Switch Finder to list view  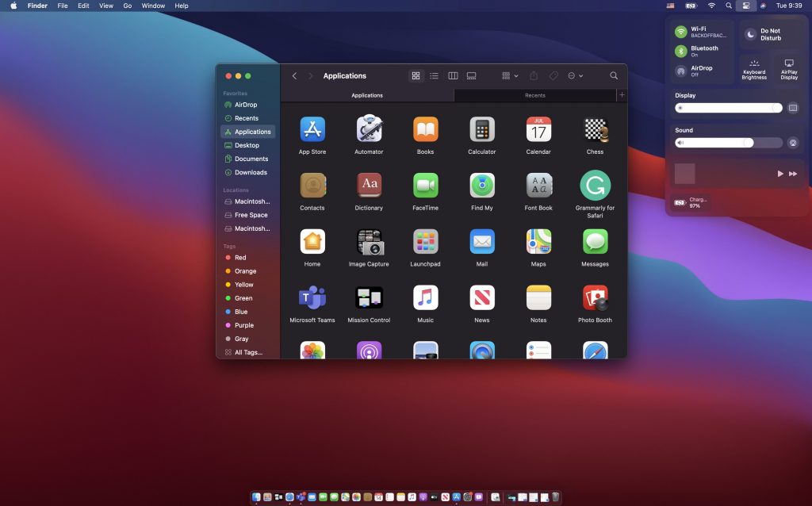(x=434, y=75)
